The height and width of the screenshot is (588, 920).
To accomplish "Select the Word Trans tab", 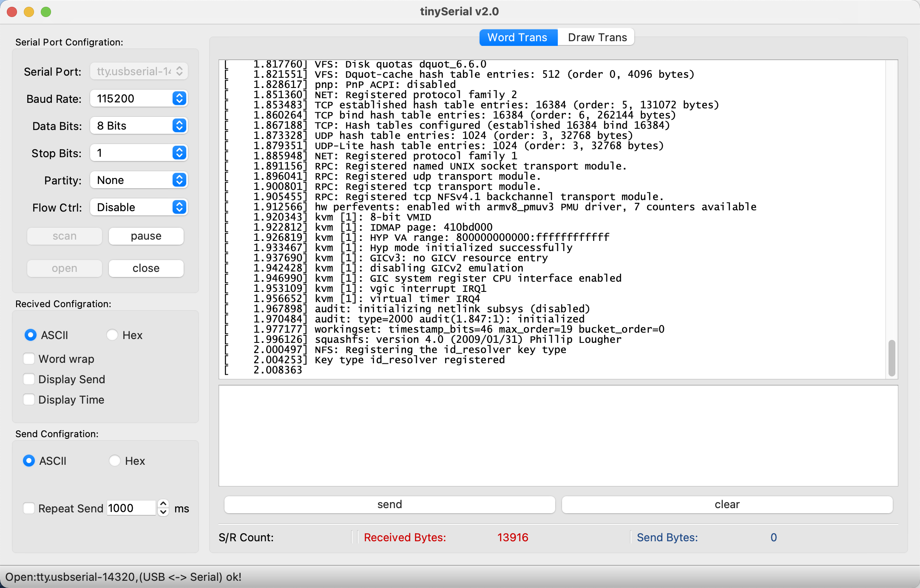I will click(517, 37).
